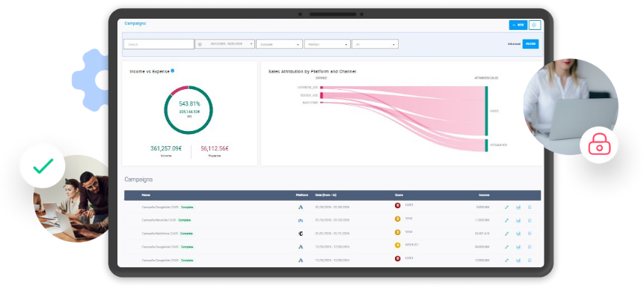Click the Campaña Mailchimp campaign name
The image size is (644, 289).
160,234
